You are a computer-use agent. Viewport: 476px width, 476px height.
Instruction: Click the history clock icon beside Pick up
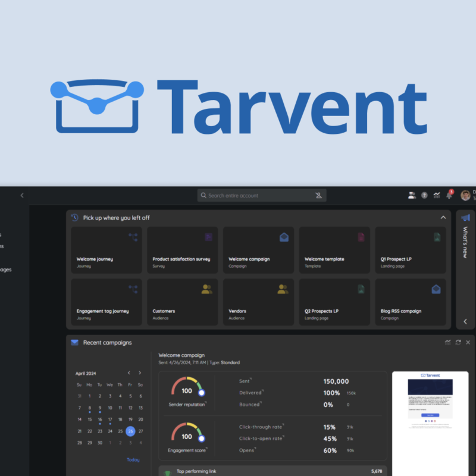[75, 217]
